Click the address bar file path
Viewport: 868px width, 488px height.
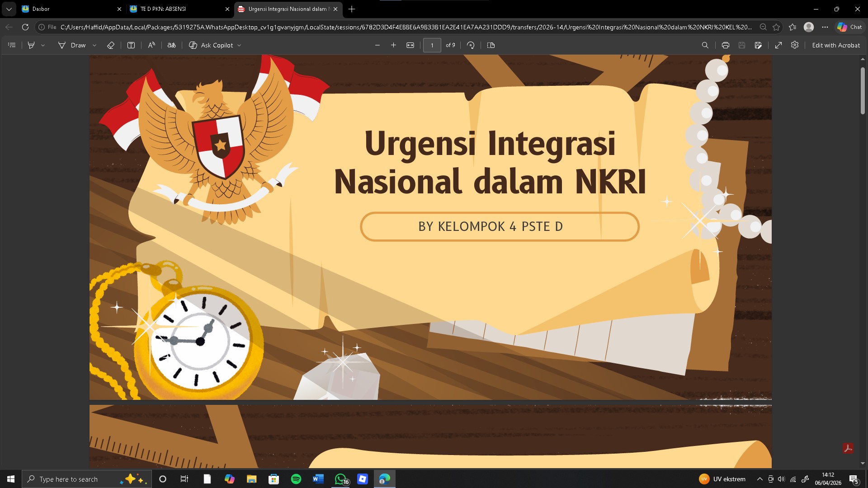406,27
